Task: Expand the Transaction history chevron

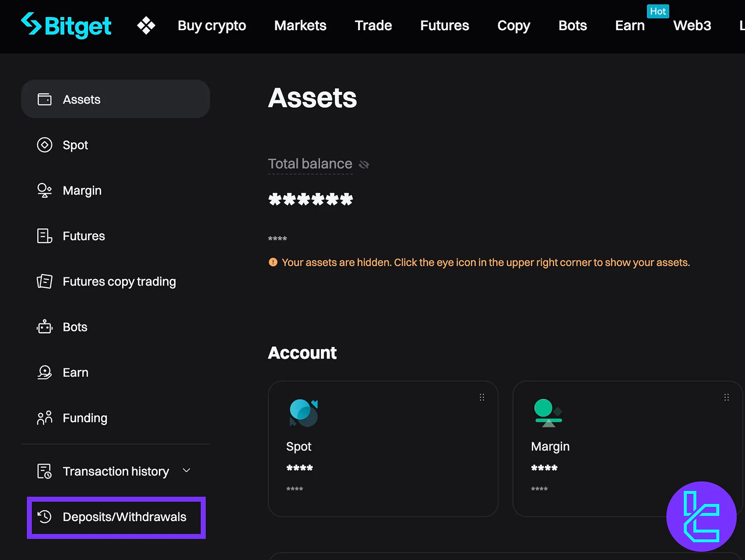Action: [x=187, y=471]
